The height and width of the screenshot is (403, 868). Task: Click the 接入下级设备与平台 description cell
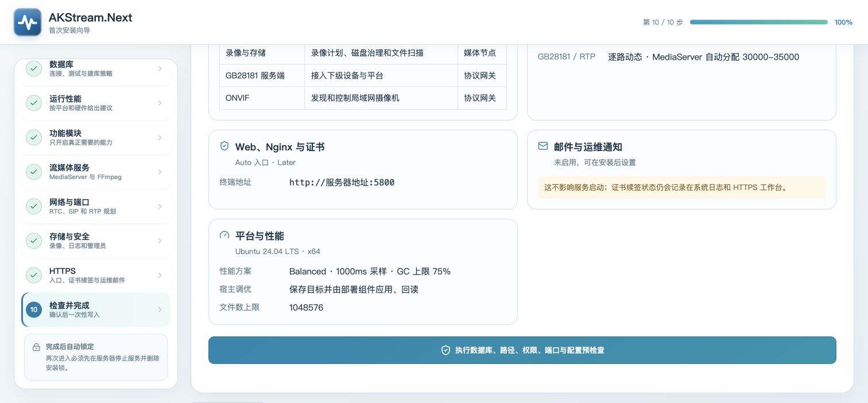(381, 75)
